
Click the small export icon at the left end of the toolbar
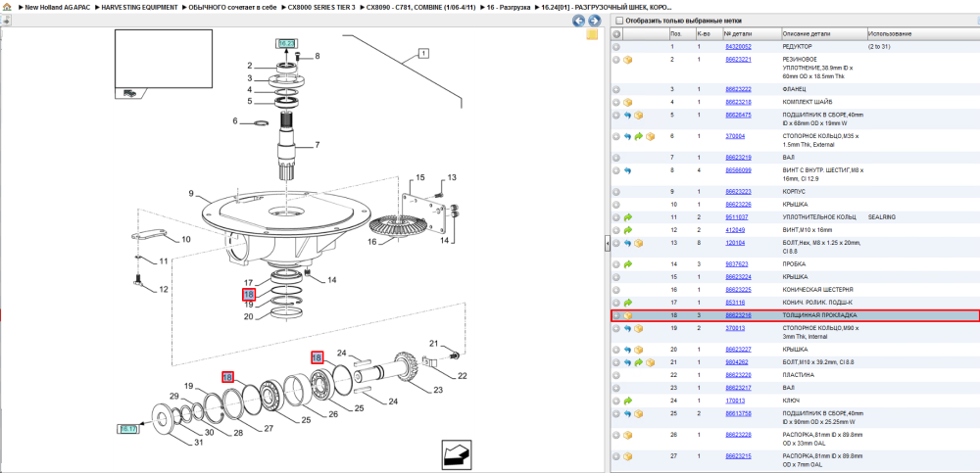coord(6,21)
